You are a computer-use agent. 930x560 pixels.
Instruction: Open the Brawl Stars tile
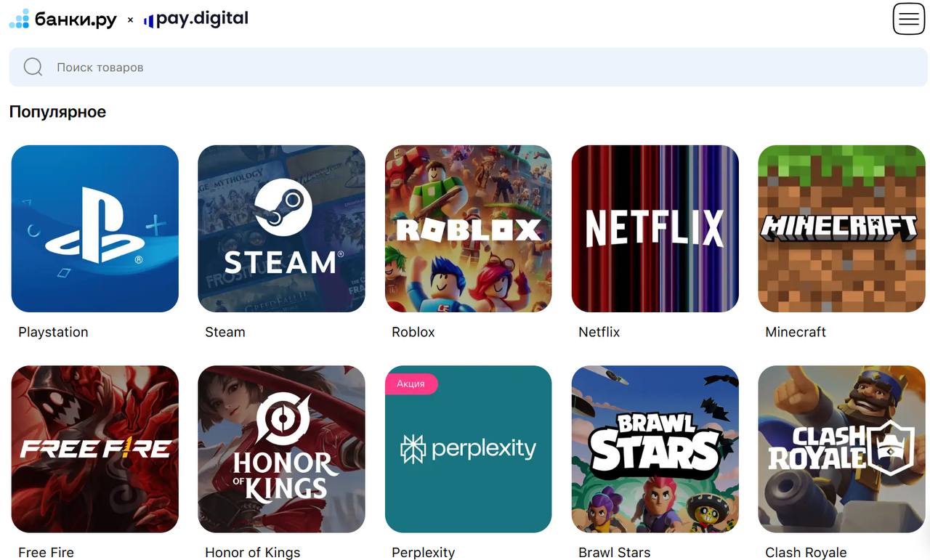pos(655,449)
